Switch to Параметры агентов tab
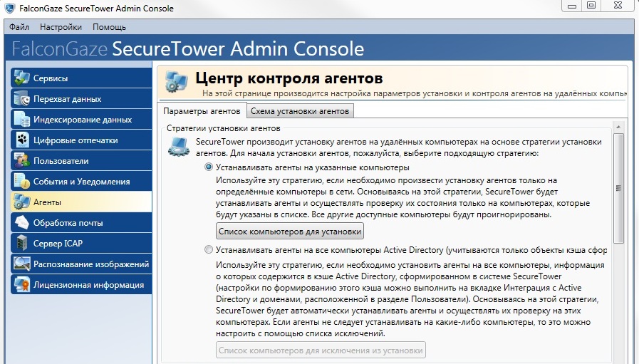 202,111
